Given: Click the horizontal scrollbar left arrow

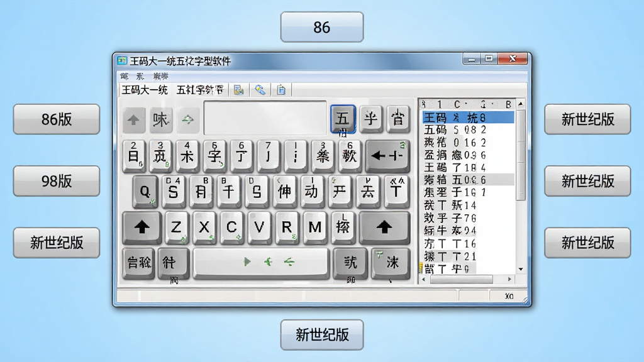Looking at the screenshot, I should (x=423, y=279).
